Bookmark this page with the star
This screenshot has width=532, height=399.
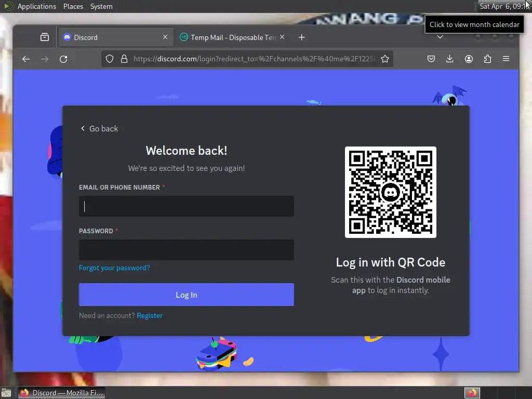[x=385, y=59]
